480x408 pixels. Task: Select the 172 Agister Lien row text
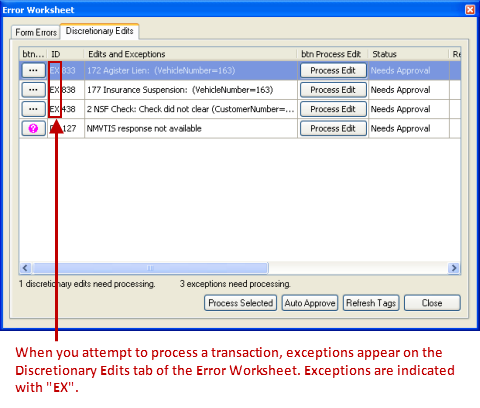tap(161, 70)
